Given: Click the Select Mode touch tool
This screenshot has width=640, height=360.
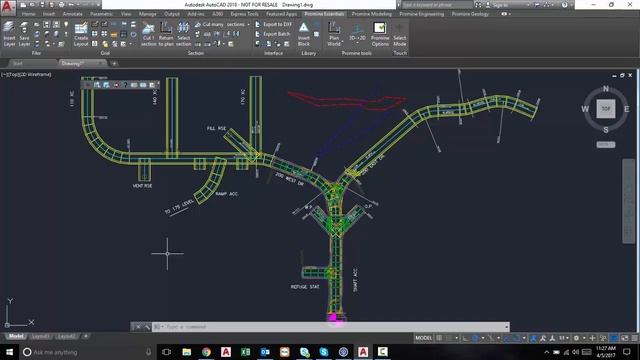Looking at the screenshot, I should point(400,34).
